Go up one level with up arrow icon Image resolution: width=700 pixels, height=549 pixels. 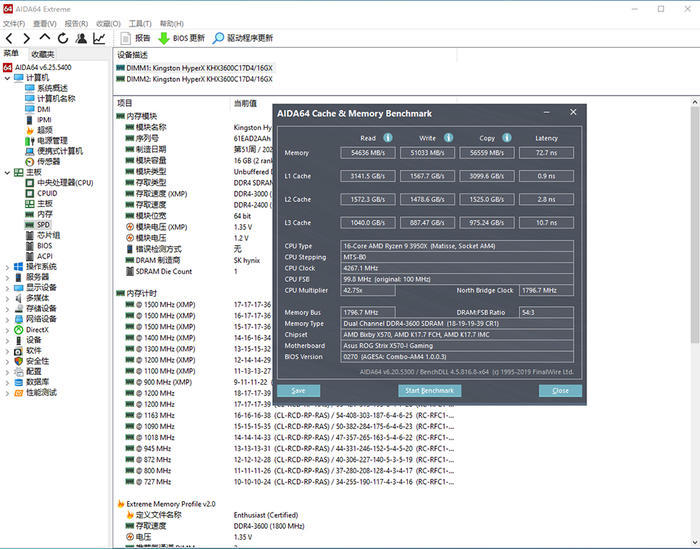[x=45, y=38]
